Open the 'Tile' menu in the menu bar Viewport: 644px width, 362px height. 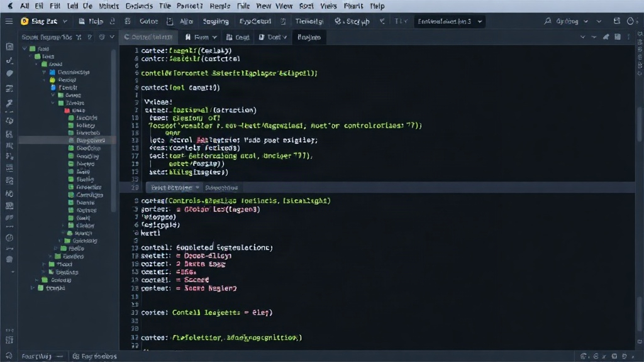pyautogui.click(x=165, y=6)
